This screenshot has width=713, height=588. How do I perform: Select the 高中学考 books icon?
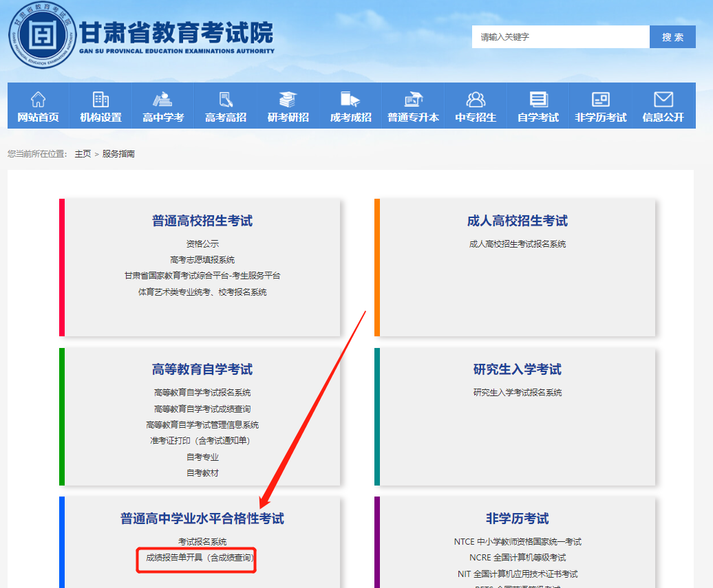(163, 99)
